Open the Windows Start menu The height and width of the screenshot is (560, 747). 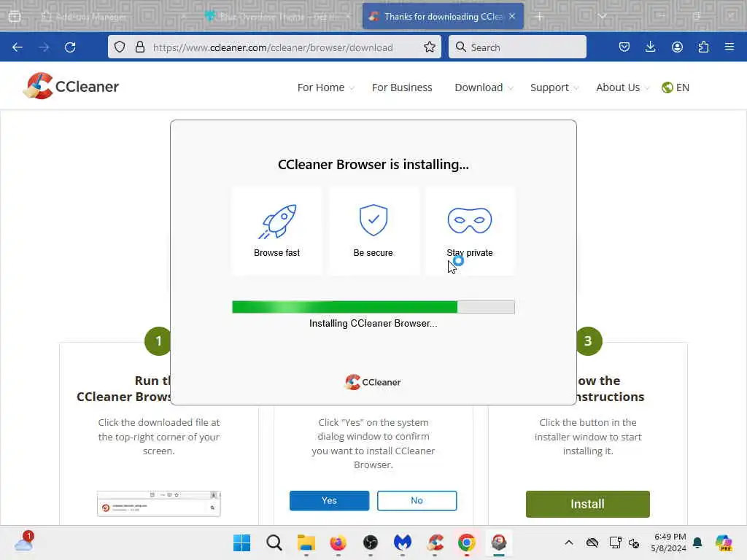[242, 542]
